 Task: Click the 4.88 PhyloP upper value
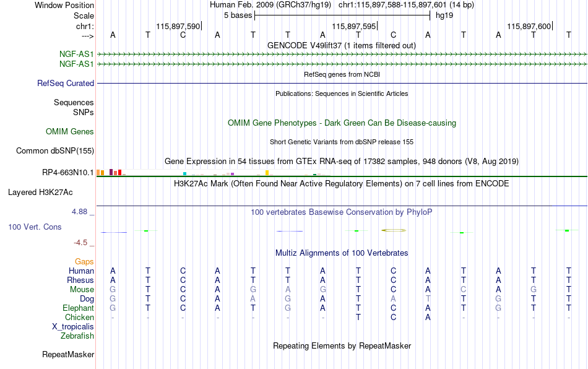[79, 212]
